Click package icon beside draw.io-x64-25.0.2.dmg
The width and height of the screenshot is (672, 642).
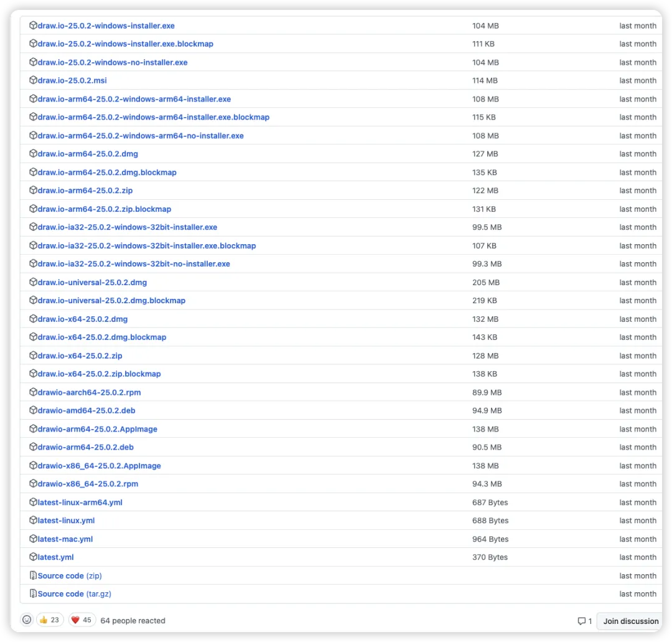pos(33,319)
